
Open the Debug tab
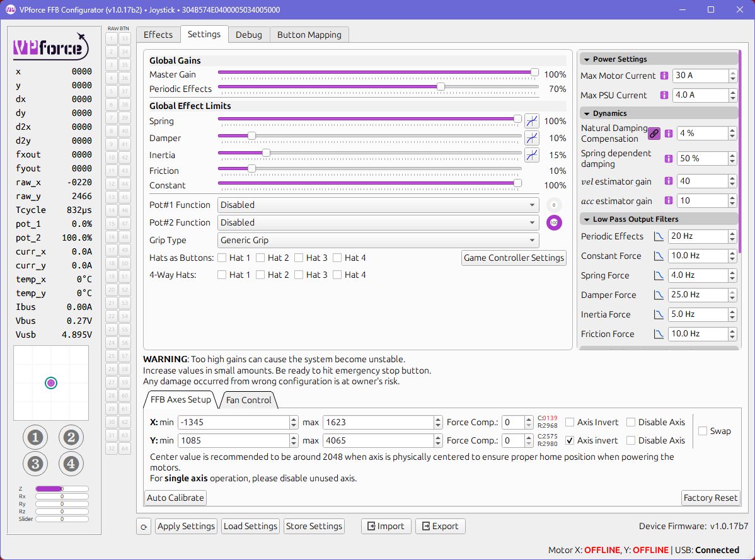coord(249,35)
